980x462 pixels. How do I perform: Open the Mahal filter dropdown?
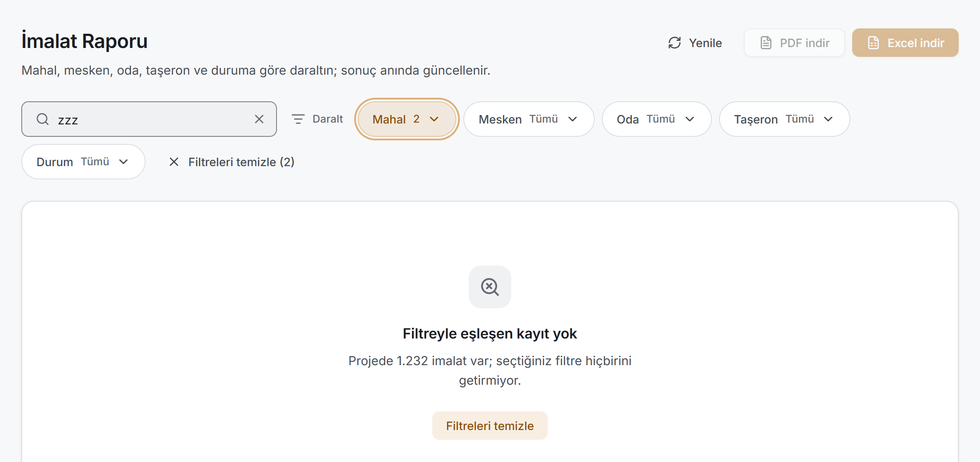click(407, 119)
